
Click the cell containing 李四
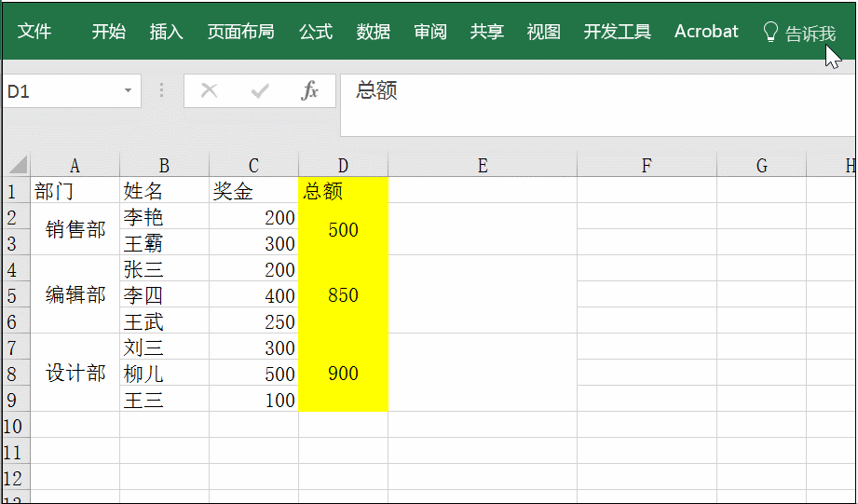coord(164,295)
